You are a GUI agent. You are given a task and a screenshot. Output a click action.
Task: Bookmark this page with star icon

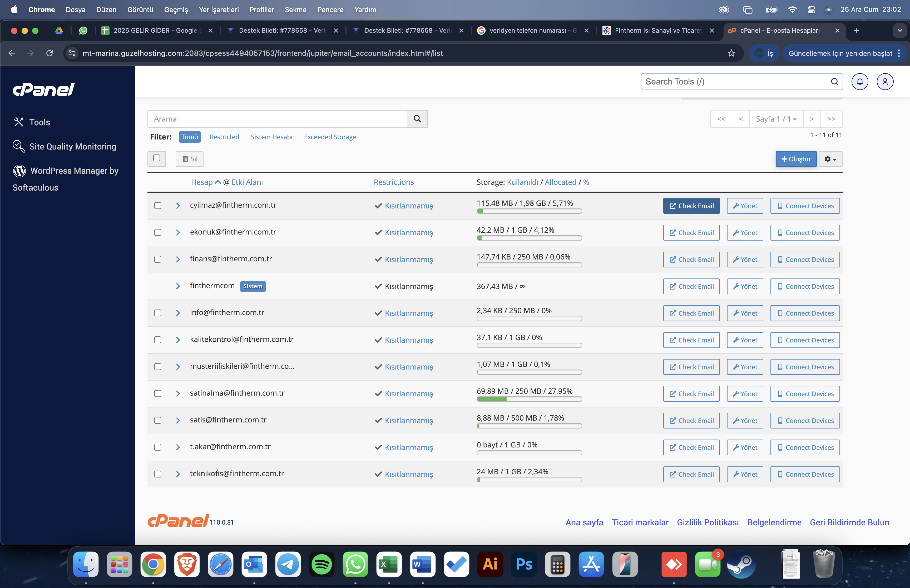pos(731,53)
